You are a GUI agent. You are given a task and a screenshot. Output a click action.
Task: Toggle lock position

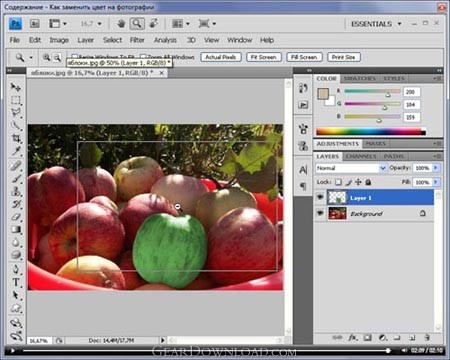tap(358, 182)
